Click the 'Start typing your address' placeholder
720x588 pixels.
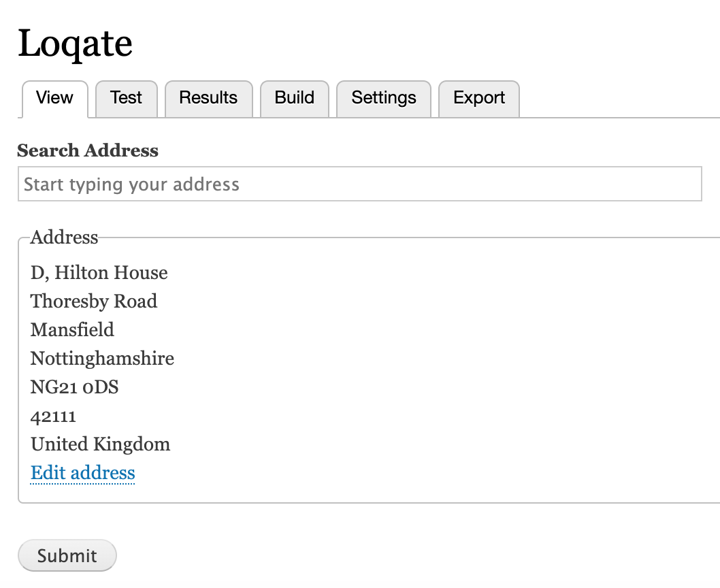click(x=131, y=184)
